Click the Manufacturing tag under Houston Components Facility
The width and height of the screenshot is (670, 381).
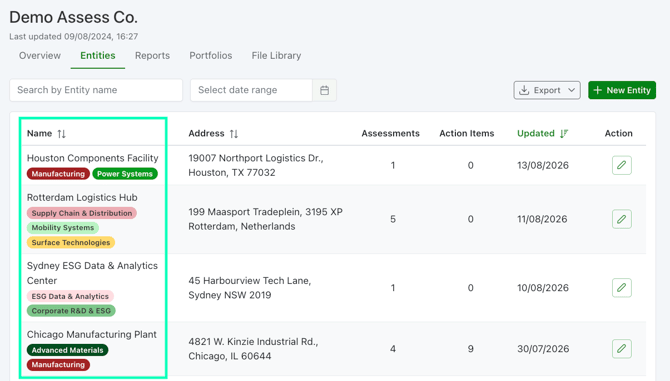(58, 174)
